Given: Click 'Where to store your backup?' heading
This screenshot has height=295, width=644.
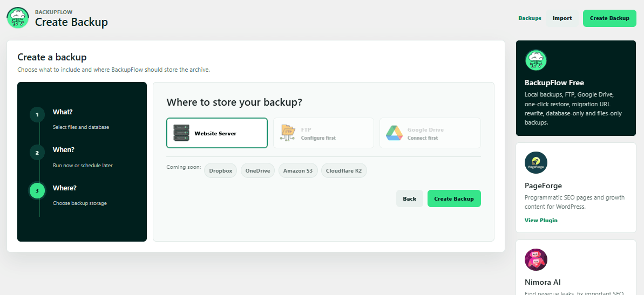Looking at the screenshot, I should pos(234,102).
